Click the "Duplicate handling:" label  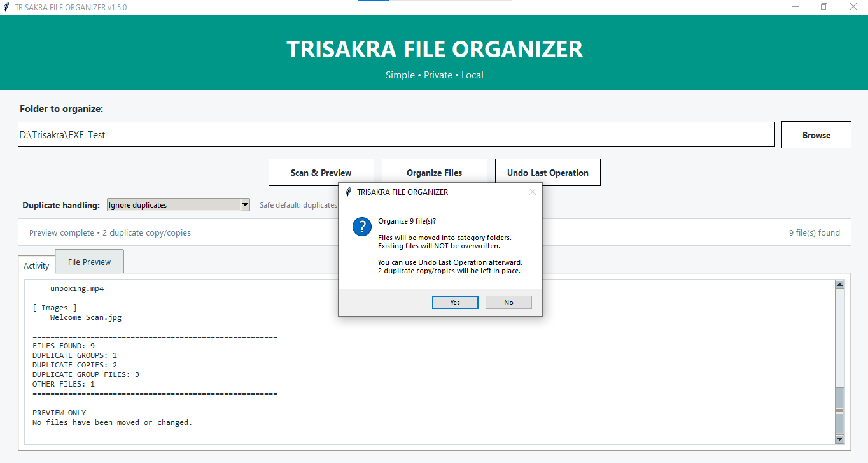coord(61,205)
